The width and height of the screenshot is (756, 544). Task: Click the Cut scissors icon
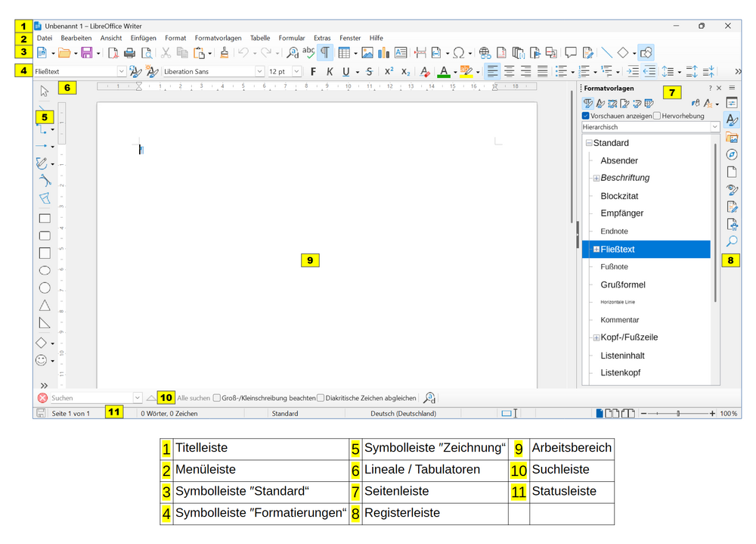(x=166, y=53)
